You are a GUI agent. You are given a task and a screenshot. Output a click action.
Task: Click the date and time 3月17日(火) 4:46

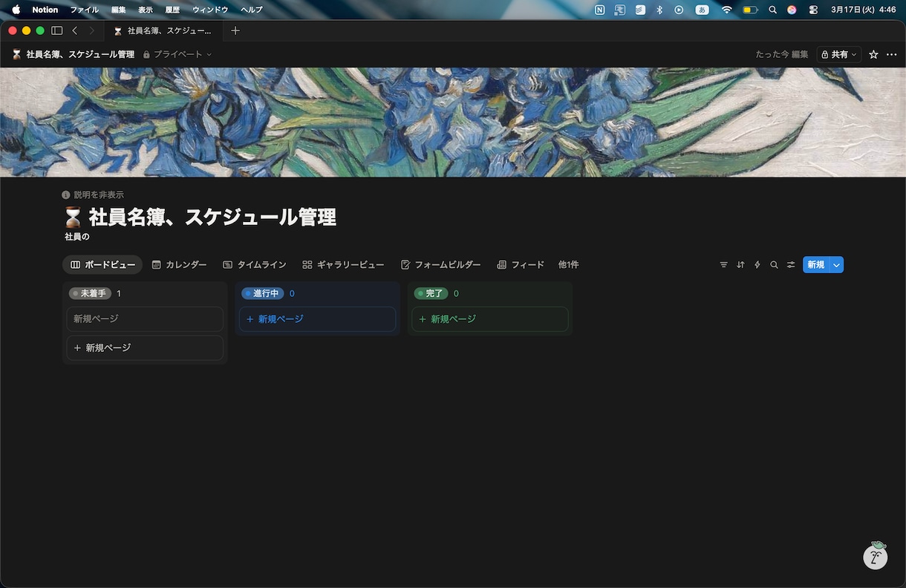click(864, 10)
